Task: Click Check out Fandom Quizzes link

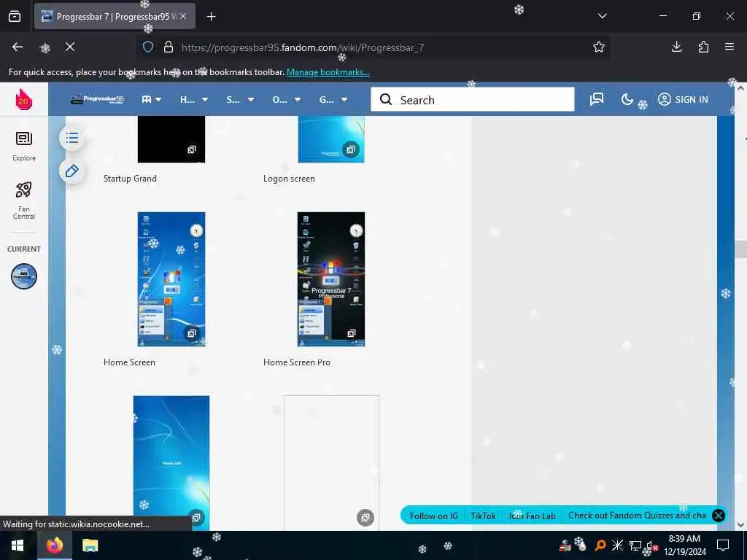Action: click(637, 516)
